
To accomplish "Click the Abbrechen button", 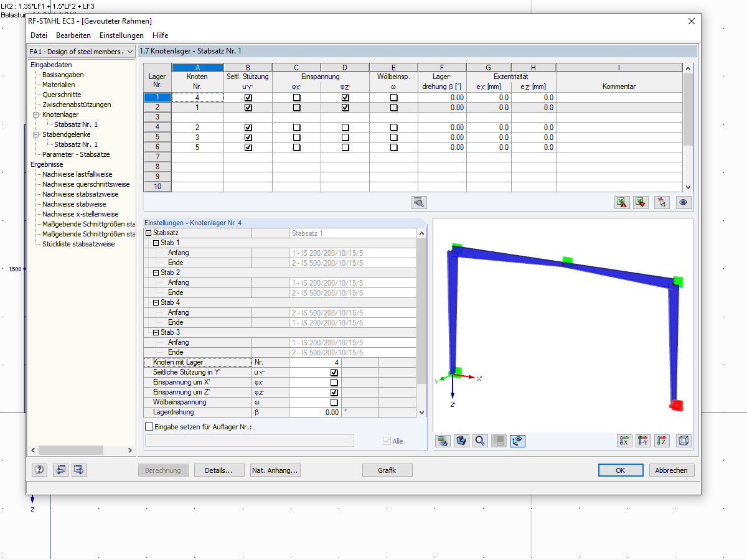I will pyautogui.click(x=672, y=470).
